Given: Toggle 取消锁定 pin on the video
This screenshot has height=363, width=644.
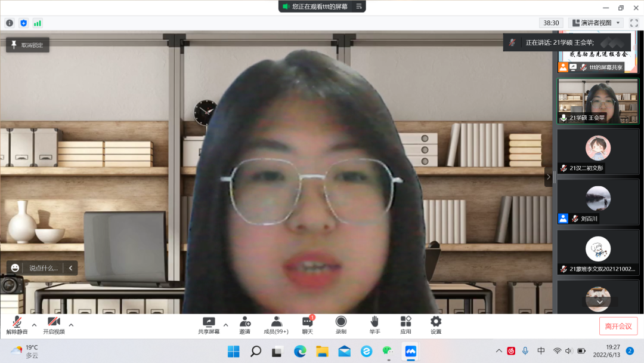Looking at the screenshot, I should [x=27, y=45].
